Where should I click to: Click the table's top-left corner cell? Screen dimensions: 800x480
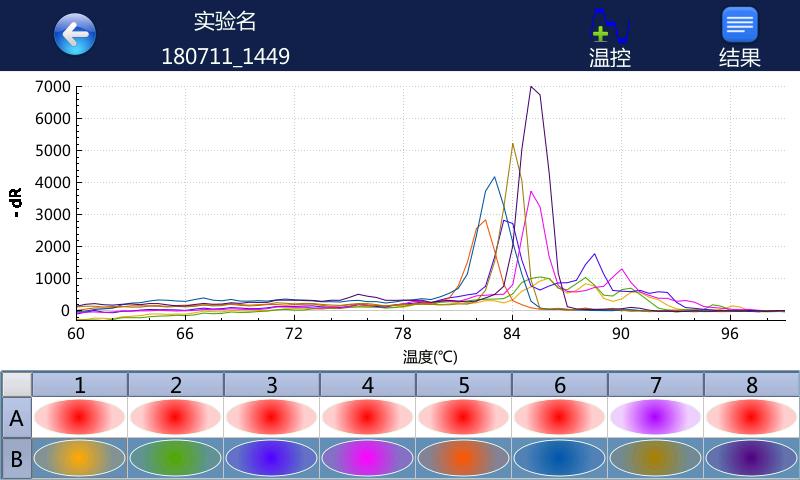(16, 385)
